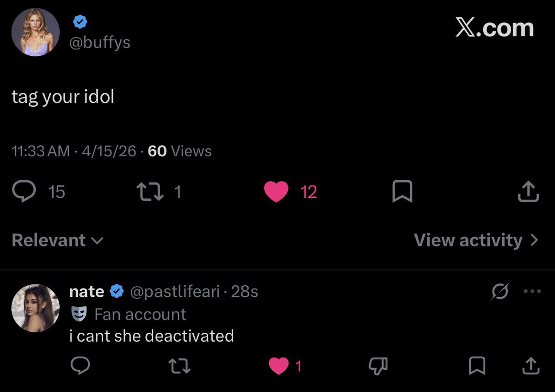This screenshot has height=392, width=555.
Task: Unlike the main post's pink heart
Action: 276,191
